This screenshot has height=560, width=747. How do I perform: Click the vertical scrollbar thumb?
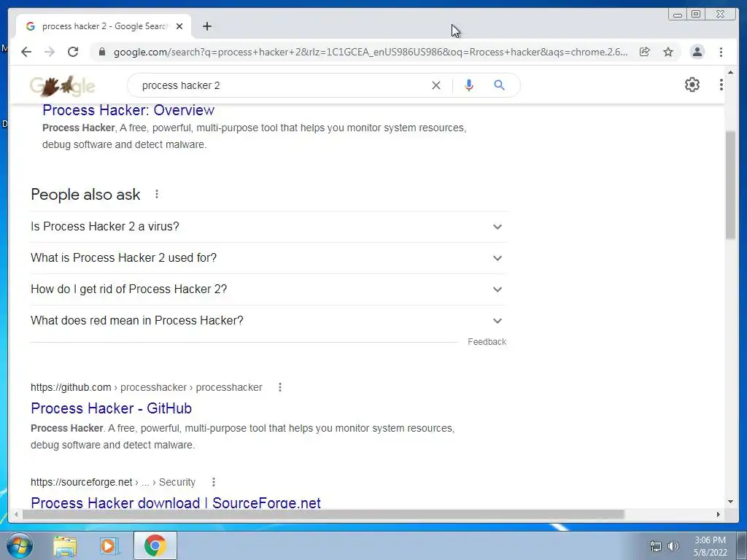pyautogui.click(x=730, y=185)
